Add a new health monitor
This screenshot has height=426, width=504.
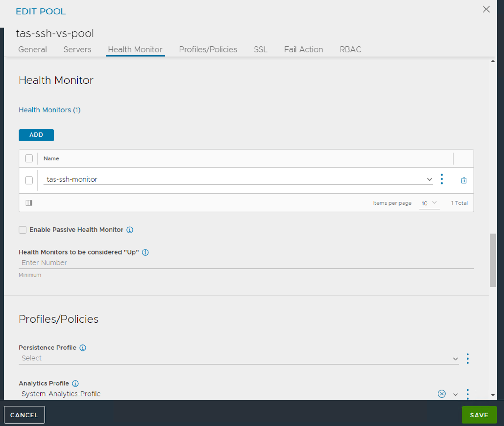36,135
